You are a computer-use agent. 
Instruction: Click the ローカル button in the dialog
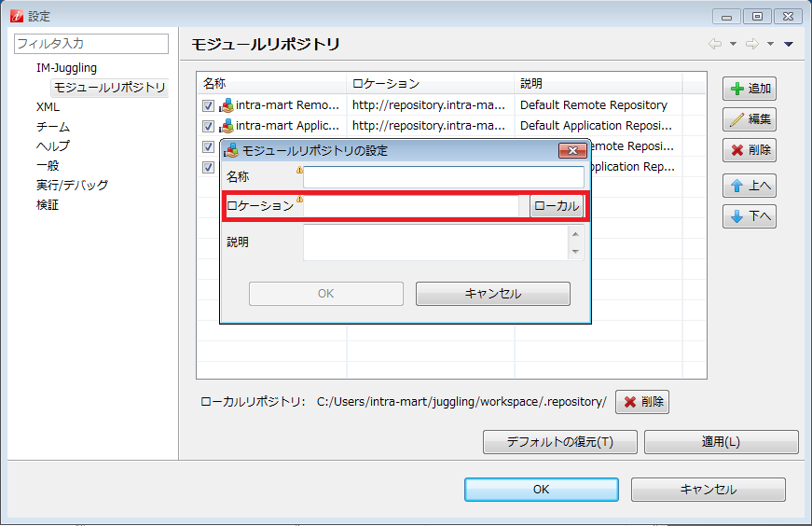(x=557, y=206)
